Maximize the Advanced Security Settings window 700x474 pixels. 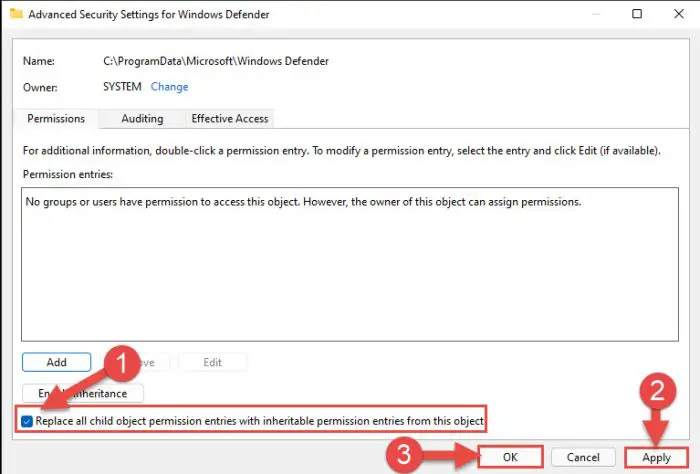click(637, 14)
